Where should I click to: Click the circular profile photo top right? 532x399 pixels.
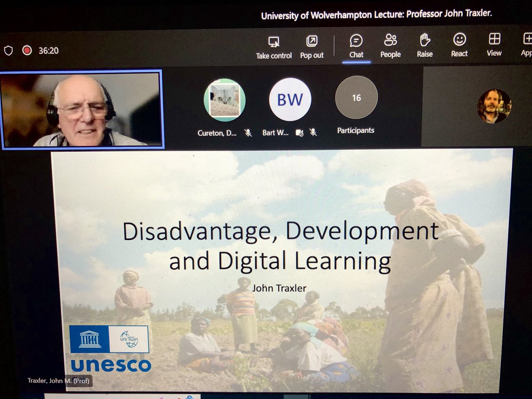(x=493, y=106)
